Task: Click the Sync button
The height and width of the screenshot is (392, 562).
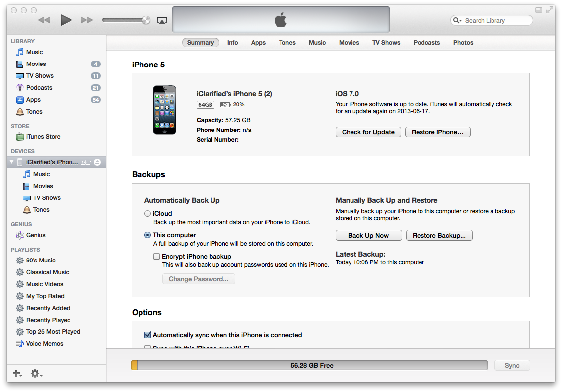Action: click(x=512, y=366)
